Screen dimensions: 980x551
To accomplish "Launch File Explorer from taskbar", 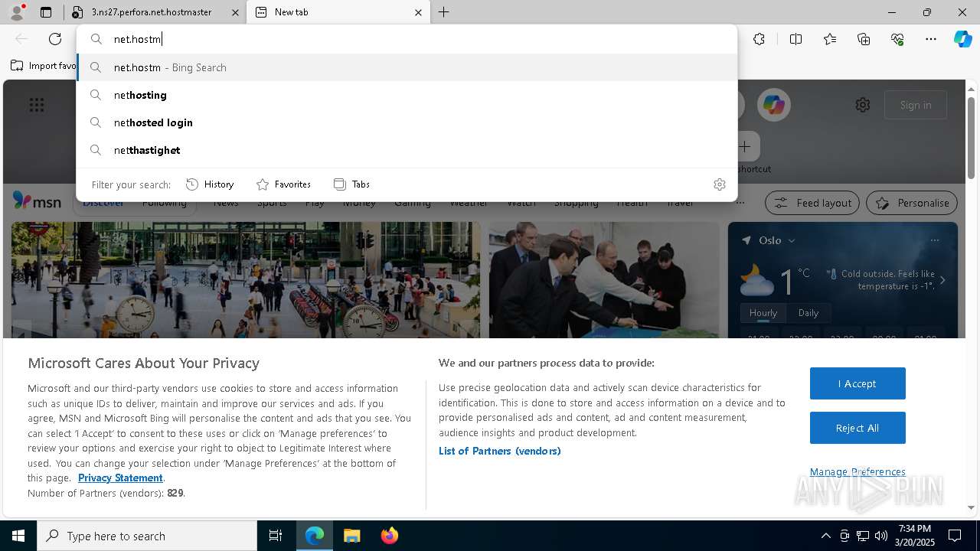I will 351,536.
